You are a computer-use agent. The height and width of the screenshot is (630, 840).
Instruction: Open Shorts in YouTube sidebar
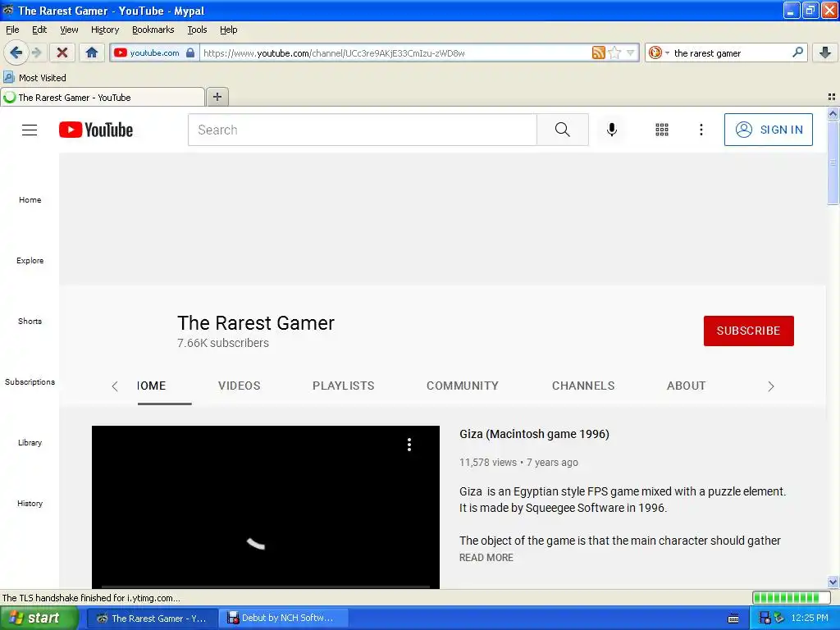coord(30,321)
